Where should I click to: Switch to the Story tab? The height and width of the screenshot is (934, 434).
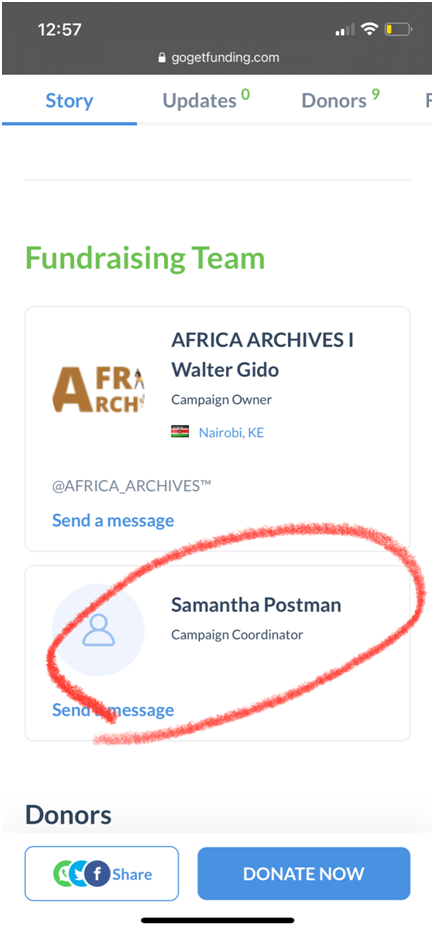click(x=69, y=101)
